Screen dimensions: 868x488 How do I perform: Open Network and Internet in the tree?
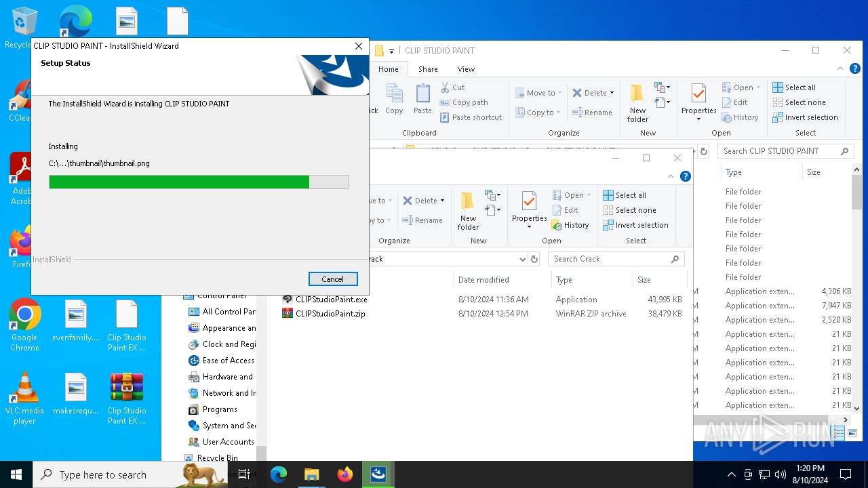tap(222, 393)
